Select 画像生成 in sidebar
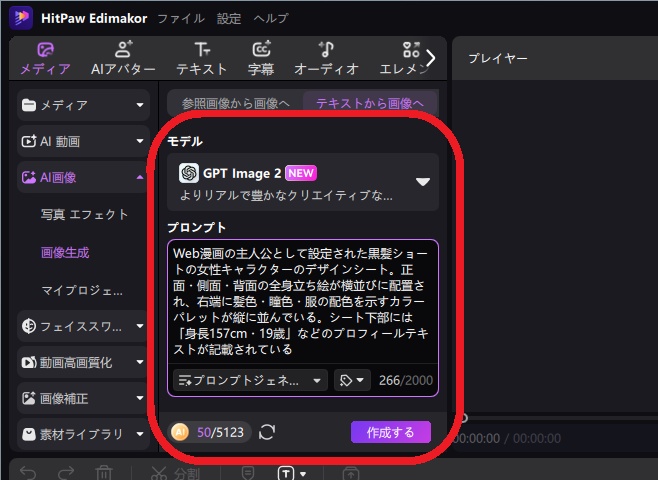Screen dimensions: 658x480 point(65,253)
